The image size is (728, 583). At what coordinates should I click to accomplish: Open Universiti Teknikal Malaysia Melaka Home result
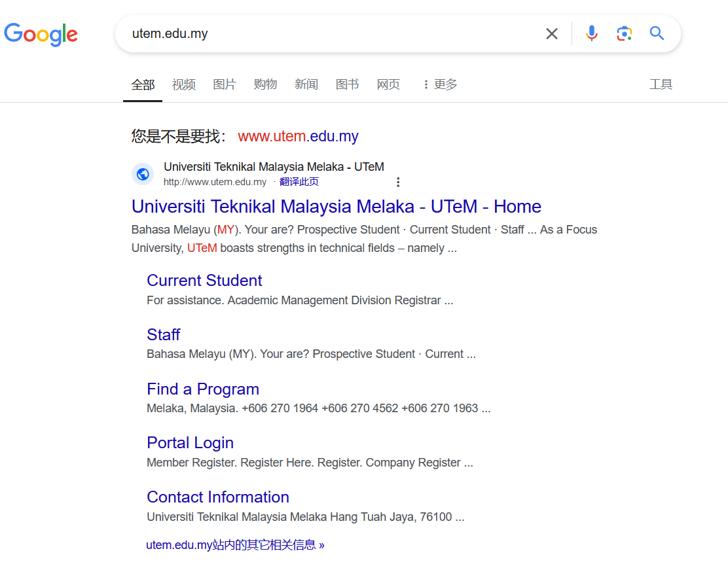click(x=336, y=207)
